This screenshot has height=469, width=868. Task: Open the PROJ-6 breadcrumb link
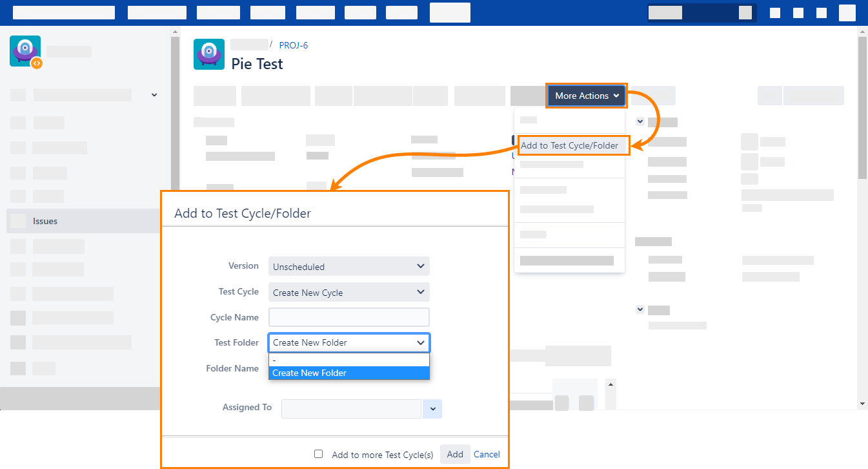pyautogui.click(x=293, y=45)
